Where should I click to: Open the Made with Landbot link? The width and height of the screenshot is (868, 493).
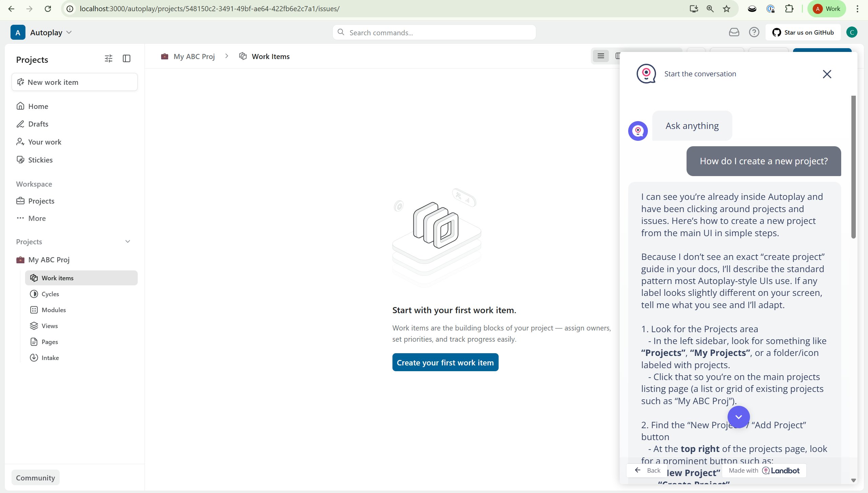tap(764, 470)
